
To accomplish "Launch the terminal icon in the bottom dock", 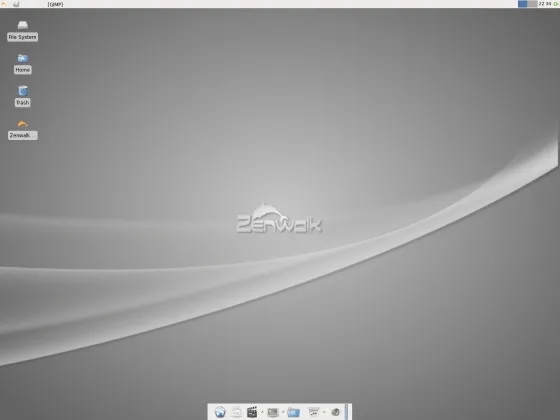I will (x=272, y=412).
